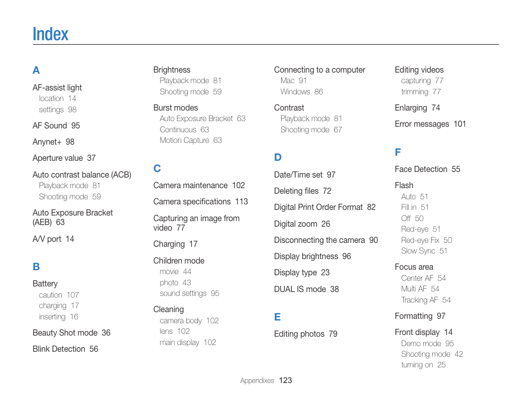Select Disconnecting the camera 90 entry

(326, 240)
